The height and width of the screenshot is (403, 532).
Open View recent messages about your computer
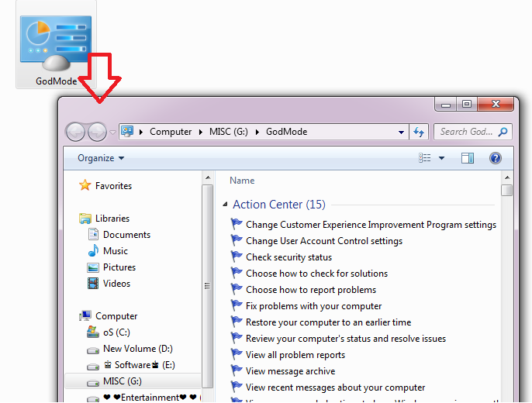click(335, 387)
